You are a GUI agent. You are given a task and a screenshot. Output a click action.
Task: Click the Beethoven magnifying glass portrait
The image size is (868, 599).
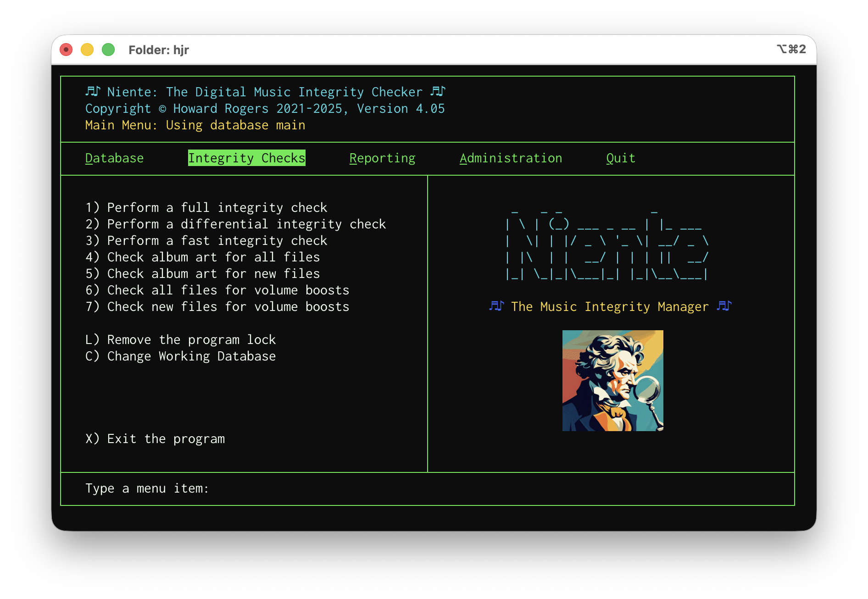pos(612,380)
